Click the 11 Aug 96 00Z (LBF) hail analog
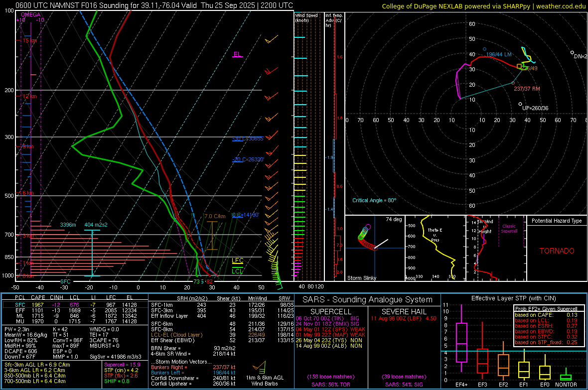This screenshot has width=588, height=390. [404, 318]
